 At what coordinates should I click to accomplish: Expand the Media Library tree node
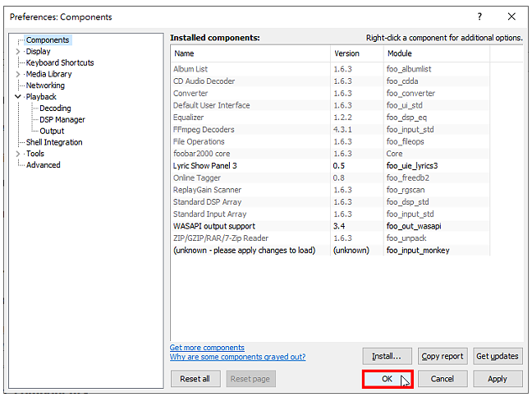17,74
